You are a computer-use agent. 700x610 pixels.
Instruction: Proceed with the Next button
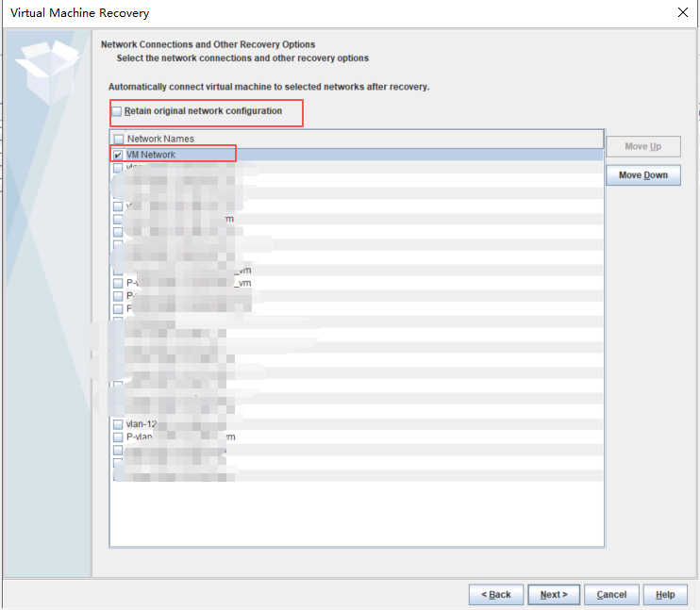coord(554,595)
